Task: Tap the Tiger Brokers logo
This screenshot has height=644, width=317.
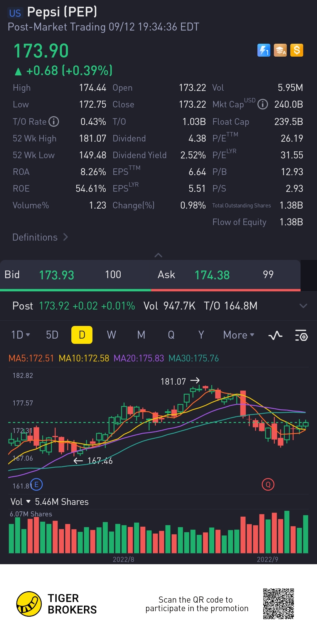Action: tap(56, 604)
